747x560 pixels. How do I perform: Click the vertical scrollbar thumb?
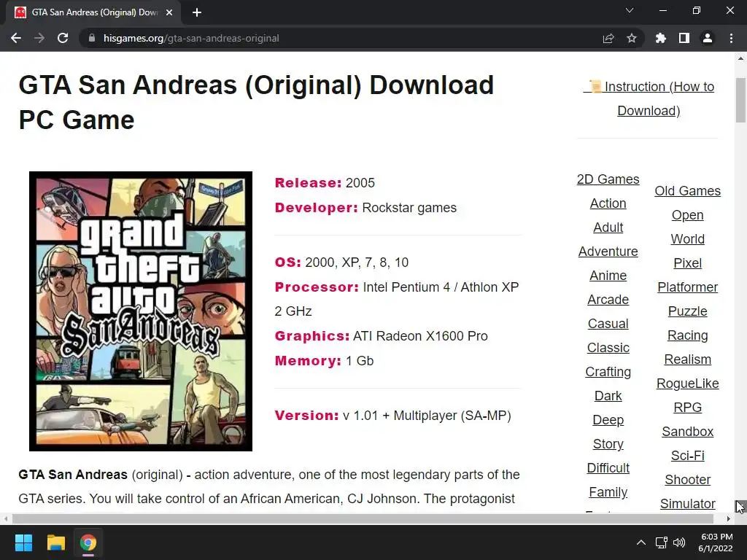click(740, 100)
